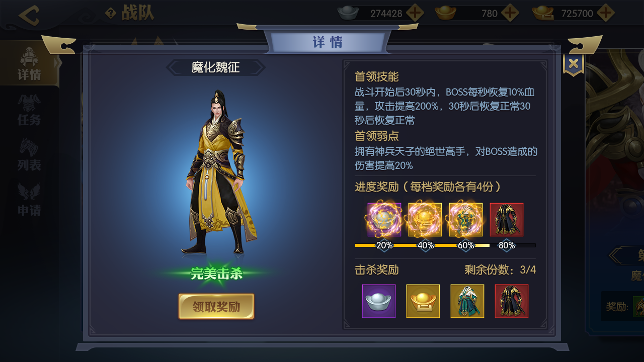
Task: Open the 详情 sidebar tab
Action: (x=29, y=64)
